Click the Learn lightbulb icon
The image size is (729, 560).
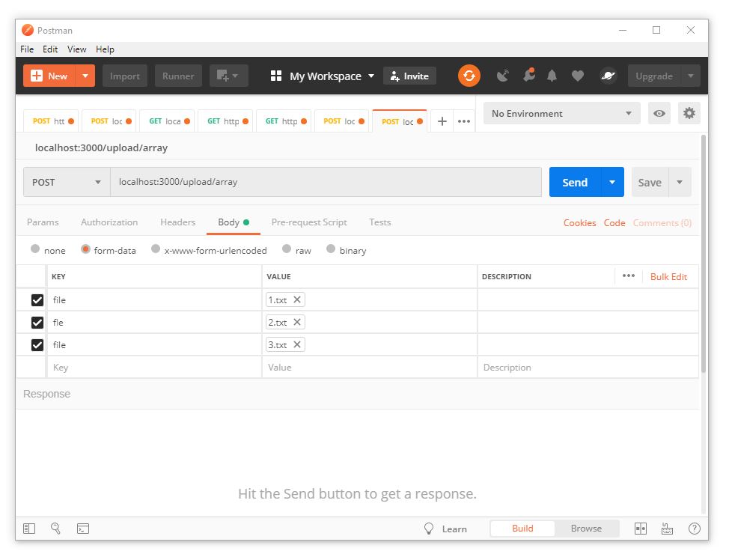(x=429, y=529)
